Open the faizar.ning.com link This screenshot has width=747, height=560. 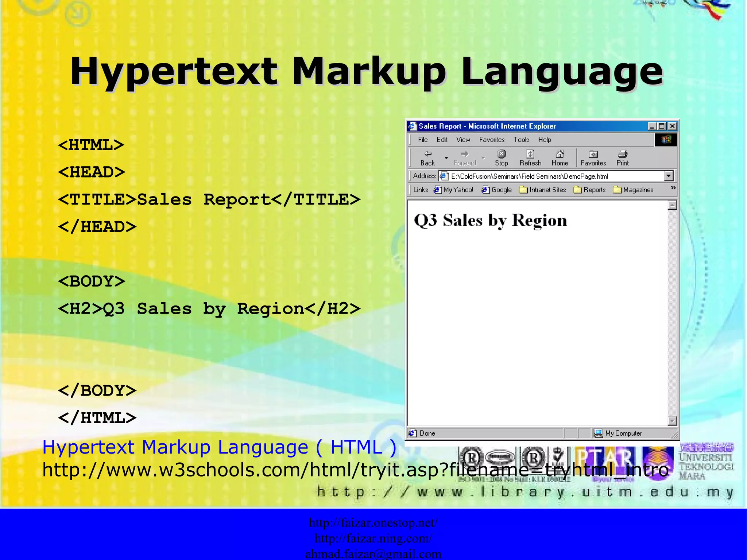point(373,538)
